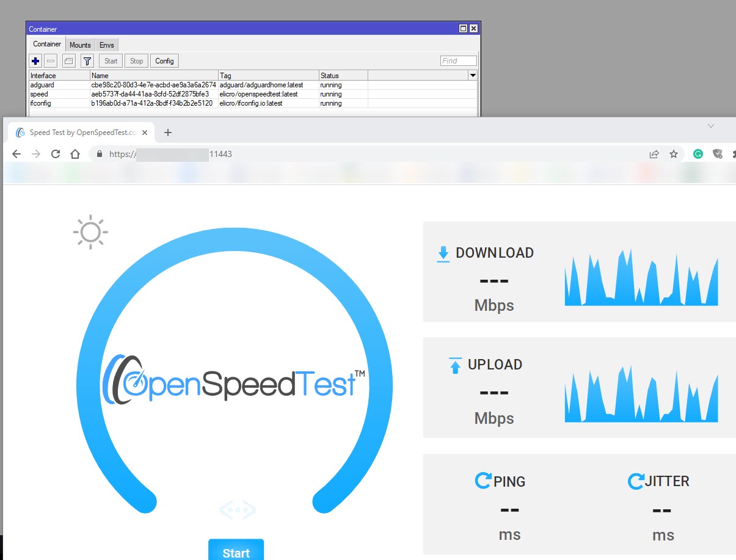Image resolution: width=736 pixels, height=560 pixels.
Task: Toggle light mode with the sun icon
Action: (x=90, y=232)
